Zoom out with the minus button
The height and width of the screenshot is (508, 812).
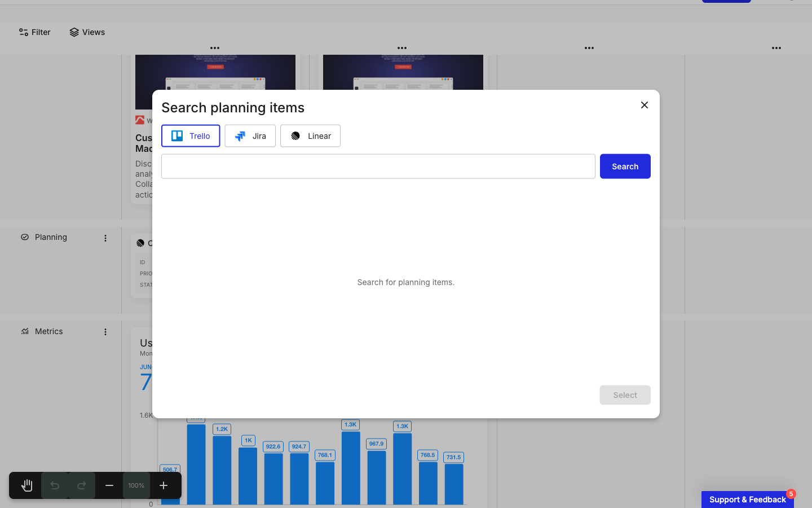tap(109, 485)
